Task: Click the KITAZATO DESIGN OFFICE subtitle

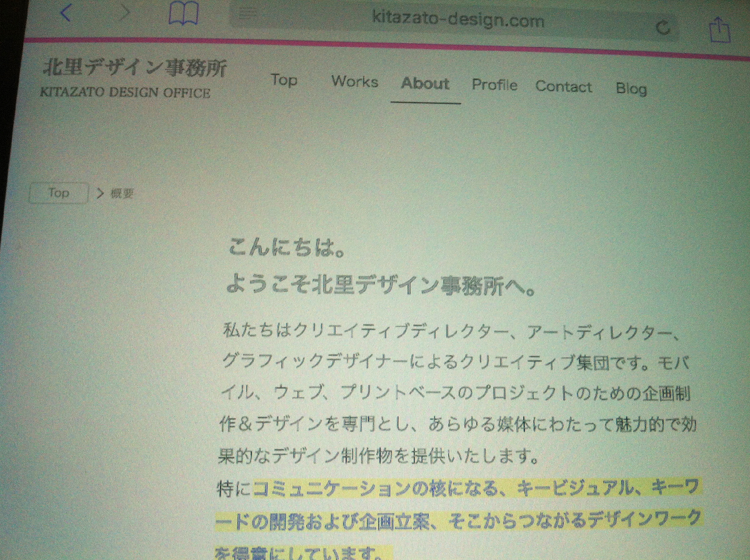Action: point(125,92)
